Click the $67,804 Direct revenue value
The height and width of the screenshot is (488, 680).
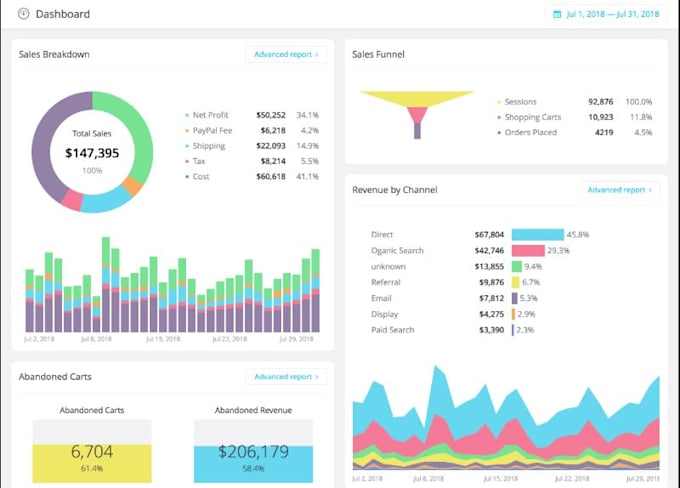click(489, 235)
